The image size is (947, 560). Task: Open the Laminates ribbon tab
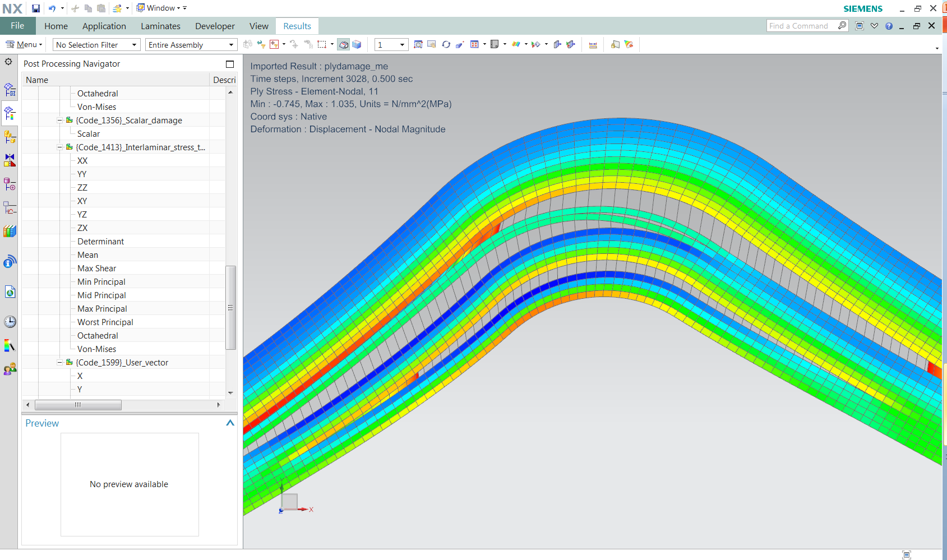point(160,26)
